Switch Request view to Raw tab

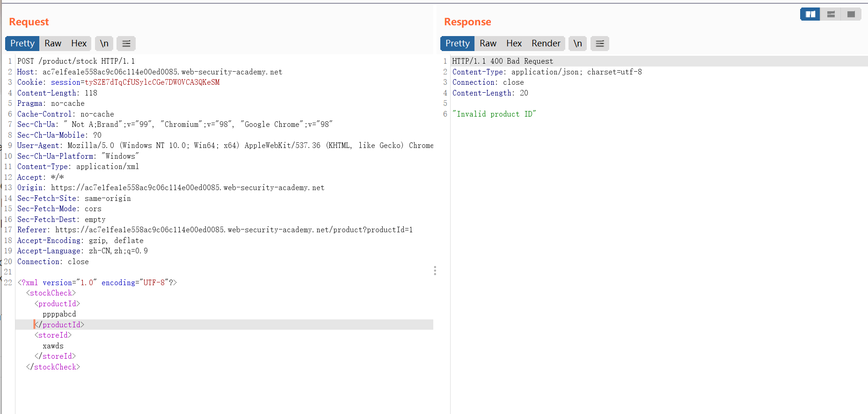[53, 44]
